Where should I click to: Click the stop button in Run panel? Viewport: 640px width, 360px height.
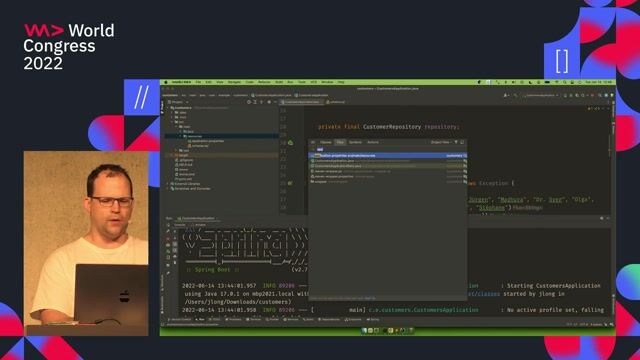pyautogui.click(x=168, y=238)
